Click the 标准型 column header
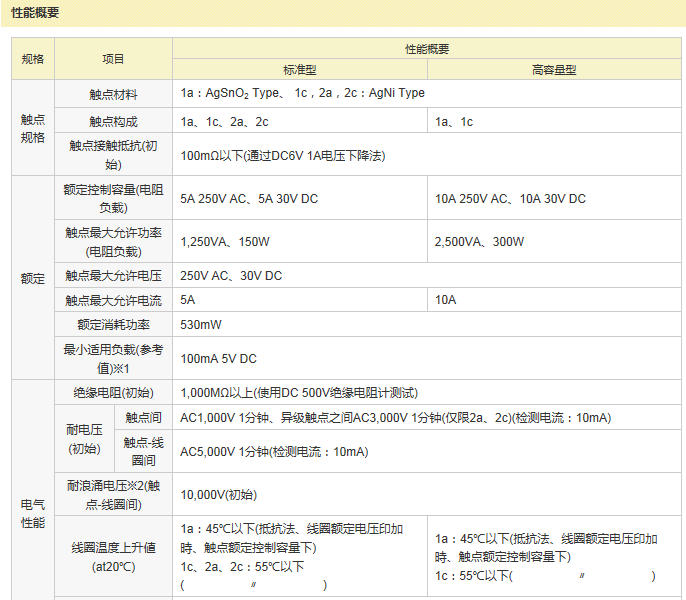This screenshot has width=686, height=600. pyautogui.click(x=299, y=70)
